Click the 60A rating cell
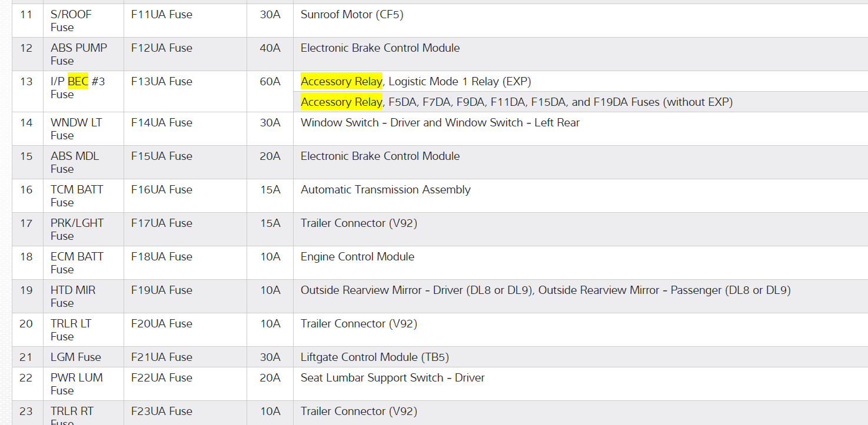Image resolution: width=868 pixels, height=425 pixels. [x=270, y=81]
